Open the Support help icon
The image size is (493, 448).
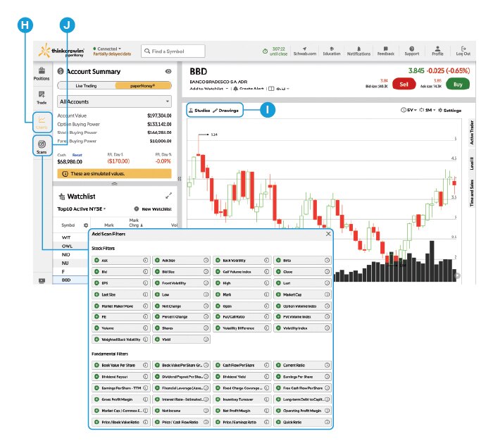(x=411, y=49)
